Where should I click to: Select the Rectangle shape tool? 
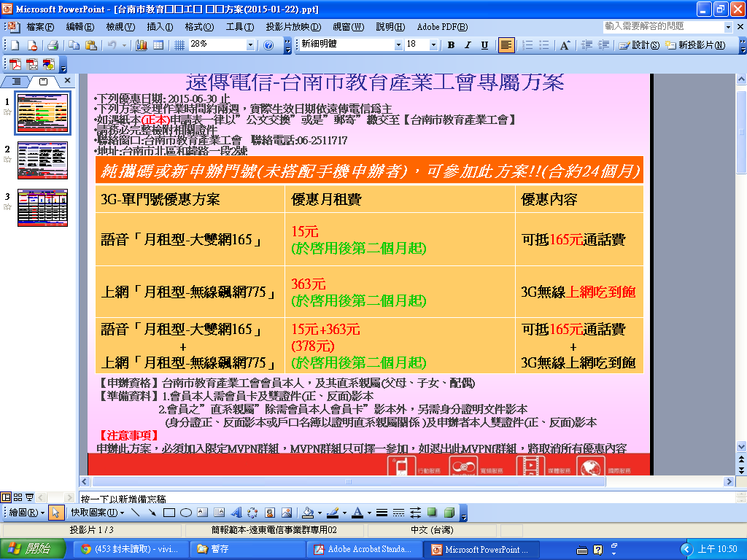pyautogui.click(x=169, y=513)
